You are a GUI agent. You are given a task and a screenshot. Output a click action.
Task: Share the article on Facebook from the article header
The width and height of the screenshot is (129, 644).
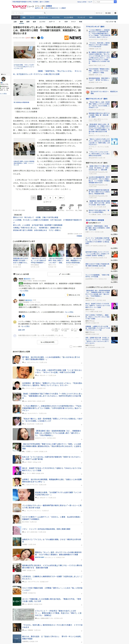(42, 38)
